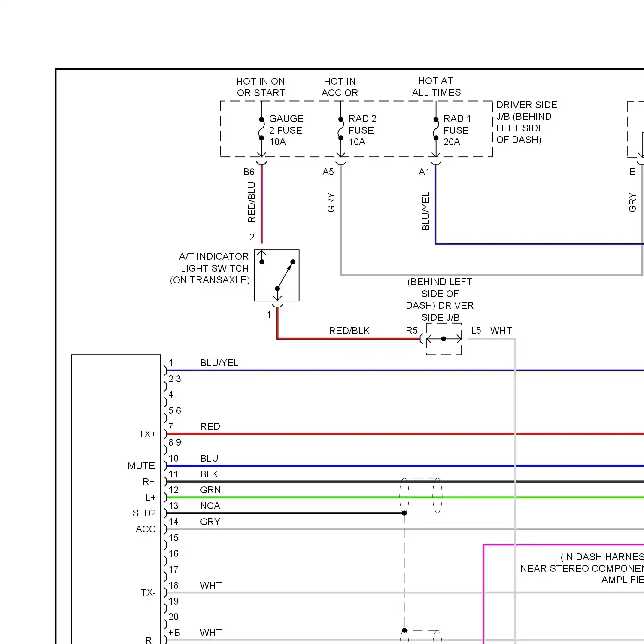The image size is (644, 644).
Task: Click pin number 16 on connector
Action: (173, 553)
